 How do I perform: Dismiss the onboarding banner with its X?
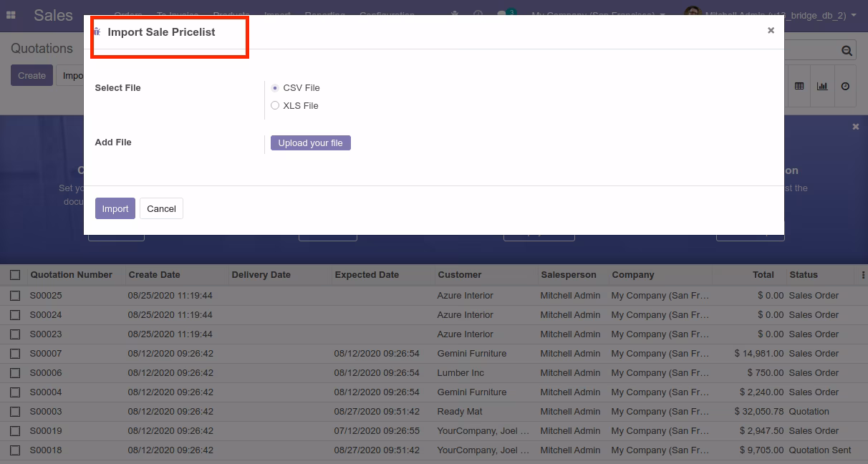pos(855,126)
